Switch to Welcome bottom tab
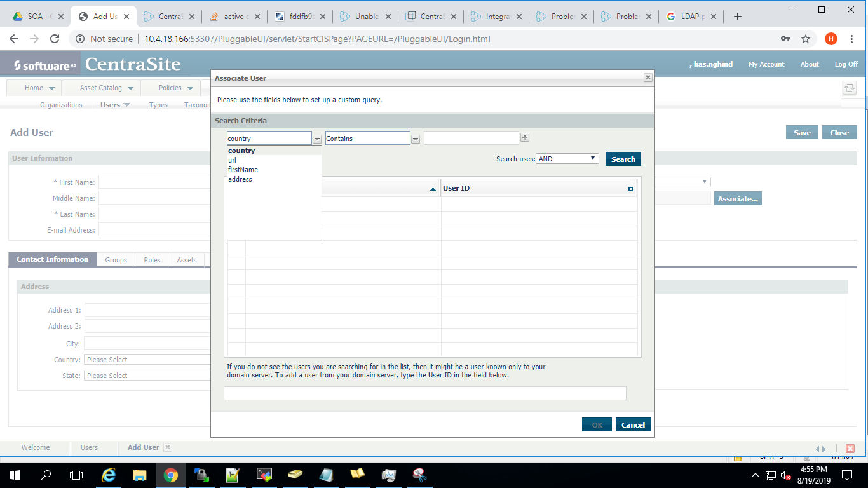 [36, 447]
